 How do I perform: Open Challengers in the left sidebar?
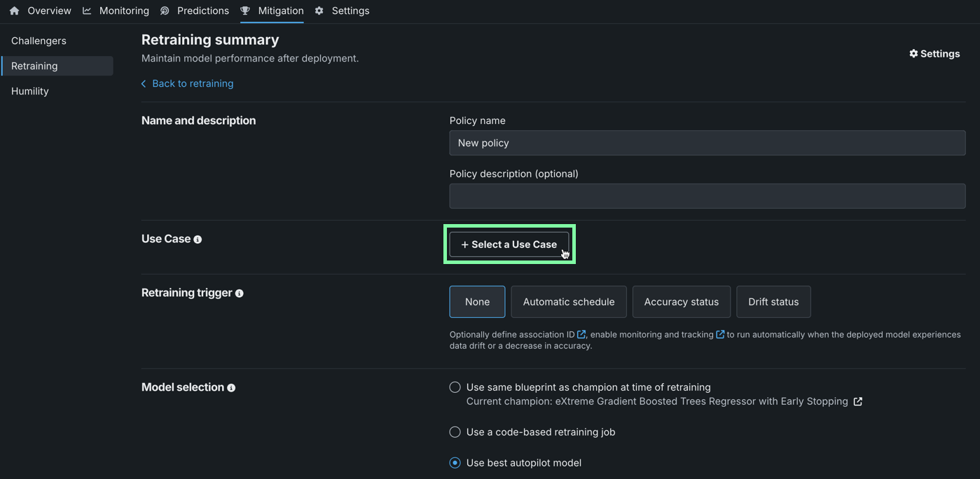39,41
